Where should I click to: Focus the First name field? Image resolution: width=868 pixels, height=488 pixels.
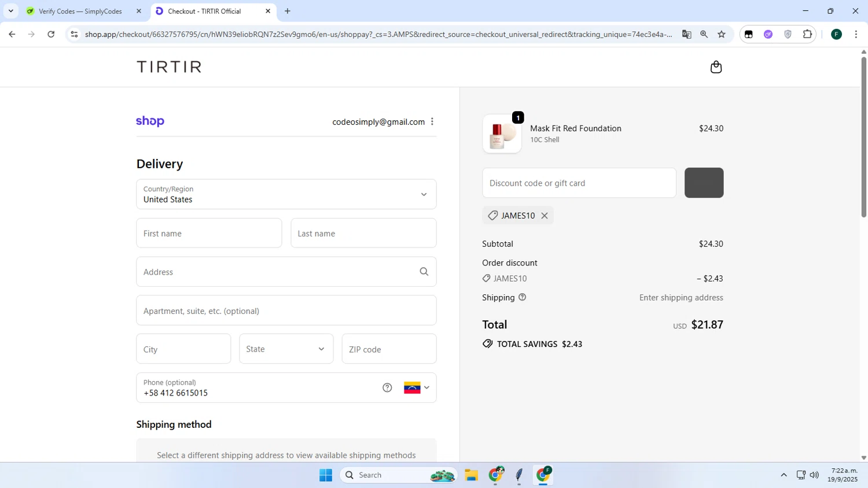click(209, 233)
